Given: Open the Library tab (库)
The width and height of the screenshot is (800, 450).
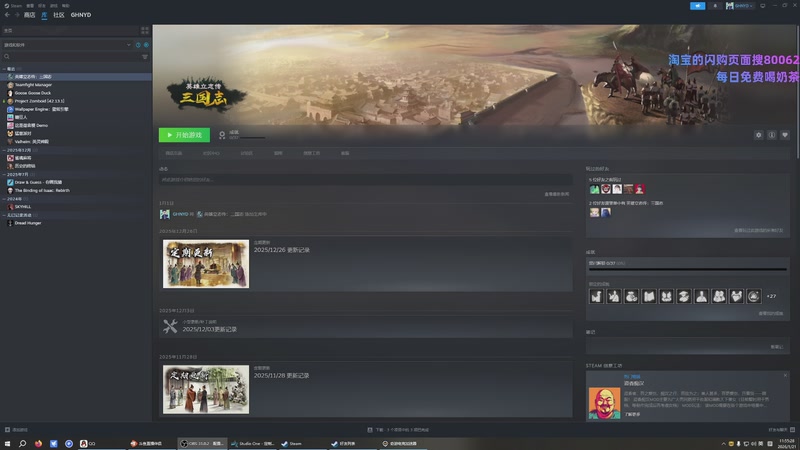Looking at the screenshot, I should (44, 15).
